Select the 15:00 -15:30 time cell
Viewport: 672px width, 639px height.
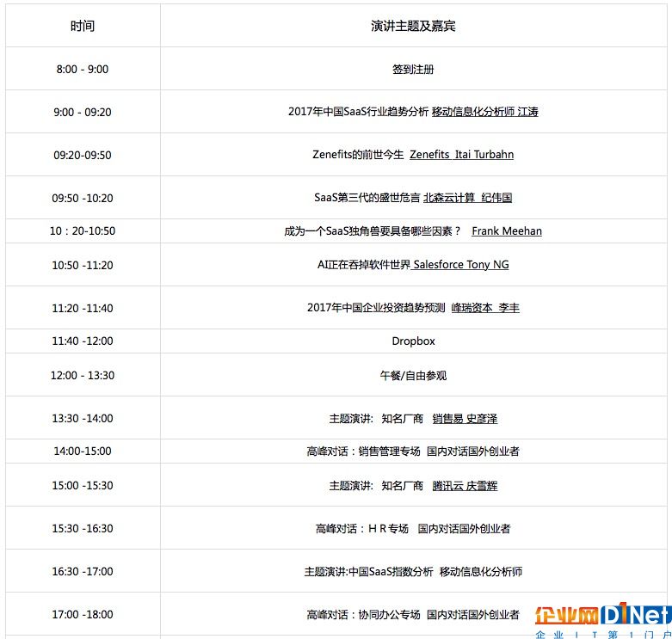(x=83, y=485)
